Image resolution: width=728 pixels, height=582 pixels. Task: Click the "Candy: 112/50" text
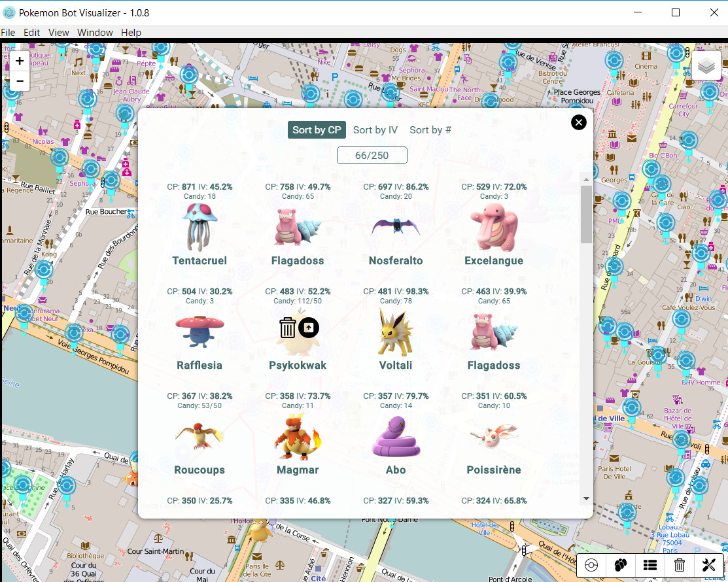pyautogui.click(x=298, y=301)
